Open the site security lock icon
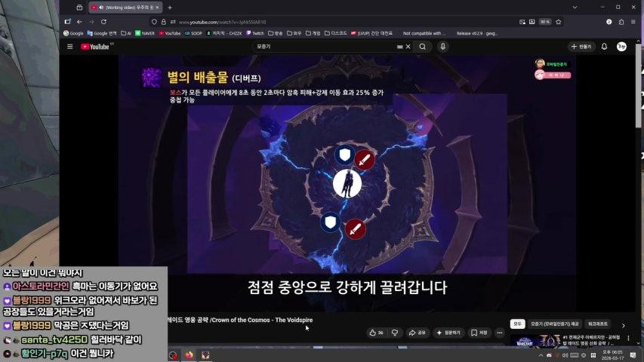The height and width of the screenshot is (362, 644). click(x=164, y=22)
